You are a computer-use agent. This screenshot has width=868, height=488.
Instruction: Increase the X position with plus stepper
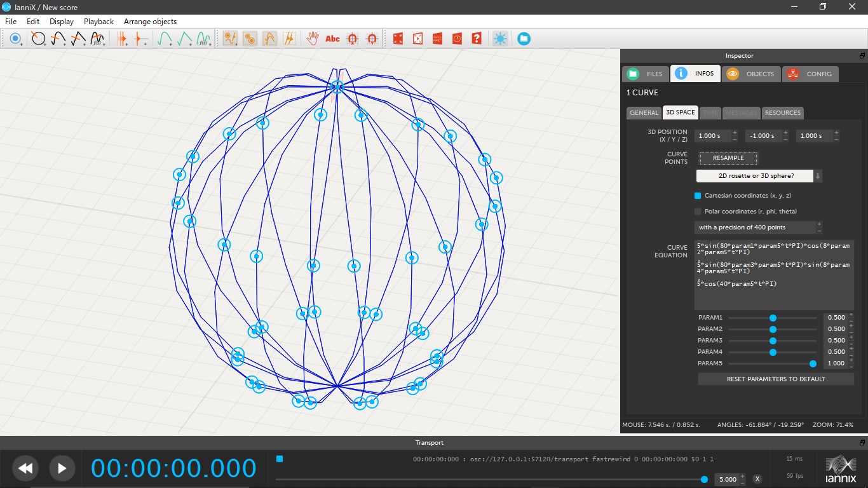point(735,133)
